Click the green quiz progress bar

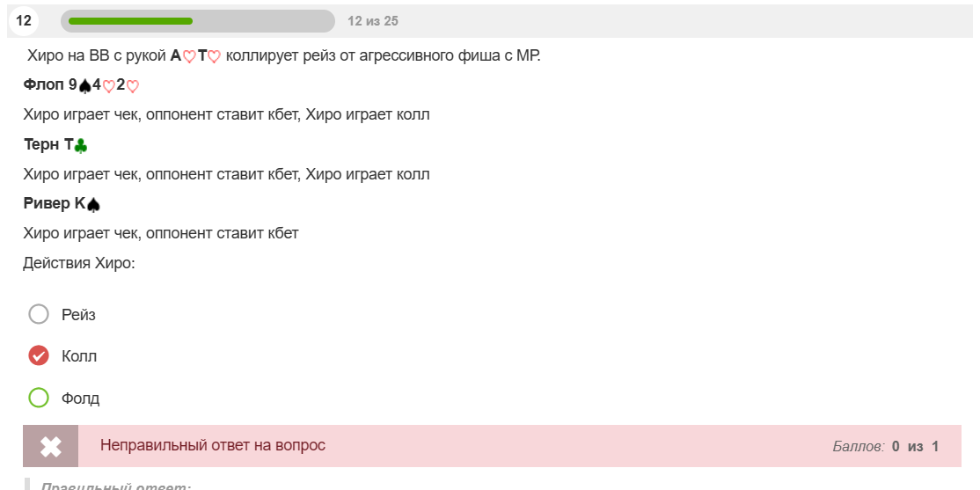130,21
